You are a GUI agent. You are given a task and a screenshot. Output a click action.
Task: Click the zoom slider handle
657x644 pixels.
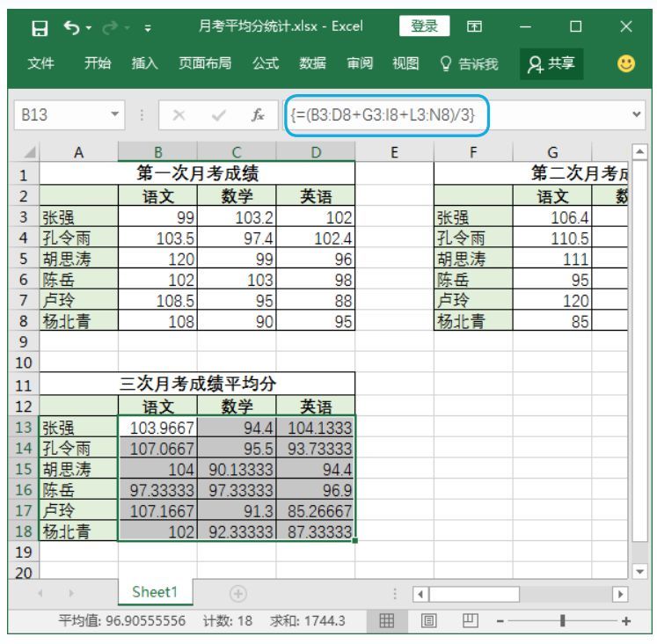point(562,620)
